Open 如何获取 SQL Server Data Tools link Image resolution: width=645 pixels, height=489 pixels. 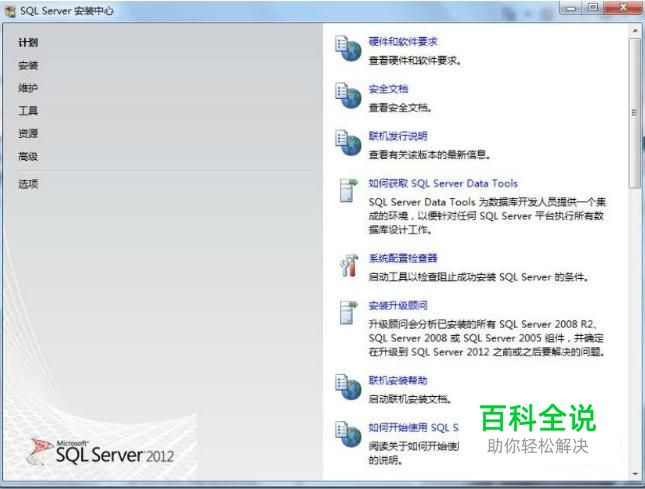click(x=443, y=183)
